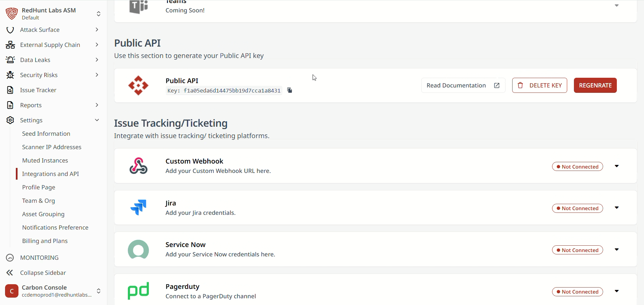644x305 pixels.
Task: Click the REGENRATE button
Action: [x=595, y=85]
